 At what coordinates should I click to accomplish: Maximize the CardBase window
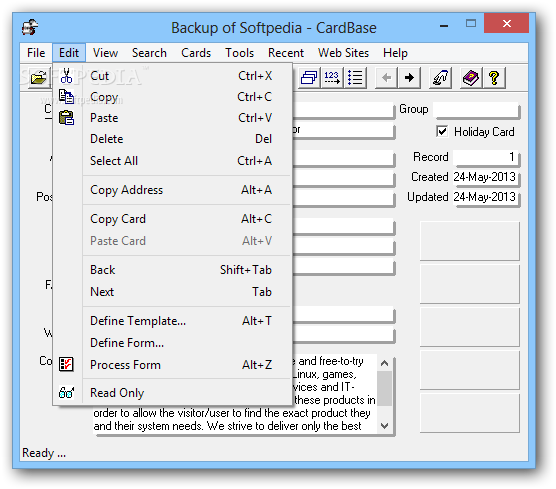(471, 24)
